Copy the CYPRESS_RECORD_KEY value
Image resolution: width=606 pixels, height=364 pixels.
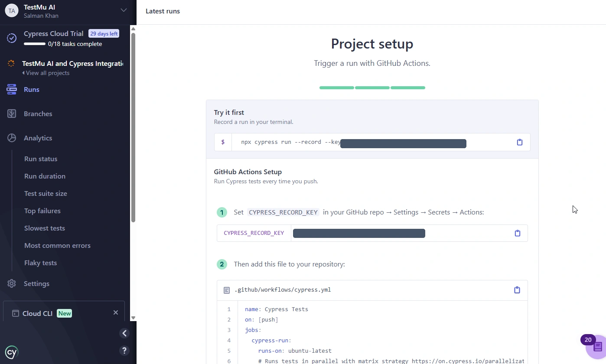517,233
